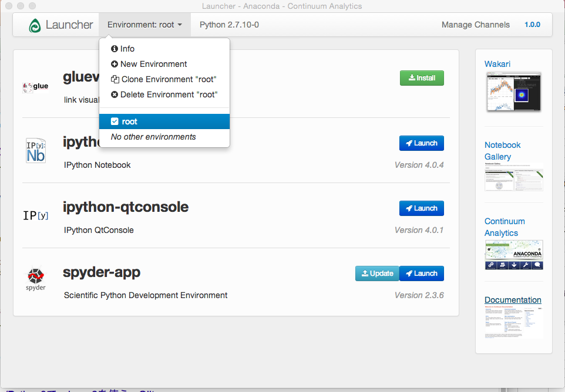Image resolution: width=565 pixels, height=392 pixels.
Task: Collapse the Environment: root dropdown
Action: point(144,25)
